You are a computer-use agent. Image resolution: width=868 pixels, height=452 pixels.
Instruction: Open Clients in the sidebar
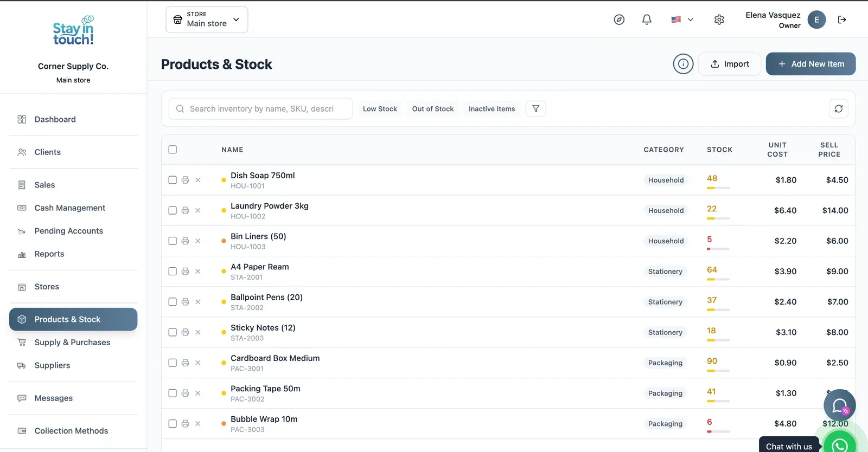click(73, 152)
